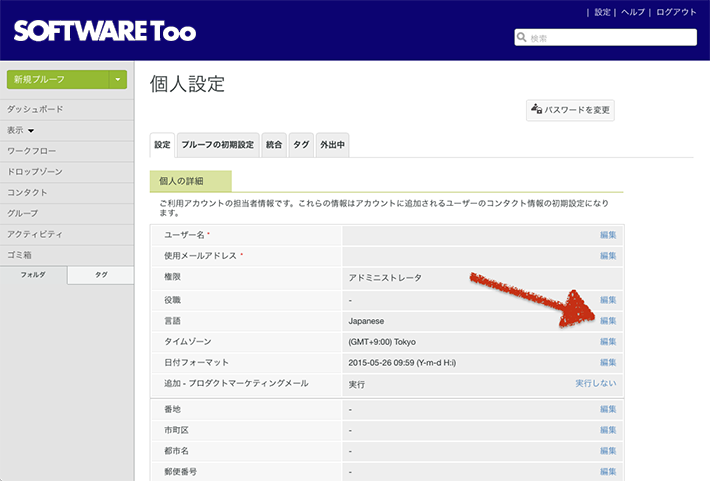Open ダッシュボード in the sidebar
Screen dimensions: 710x481
[x=36, y=109]
